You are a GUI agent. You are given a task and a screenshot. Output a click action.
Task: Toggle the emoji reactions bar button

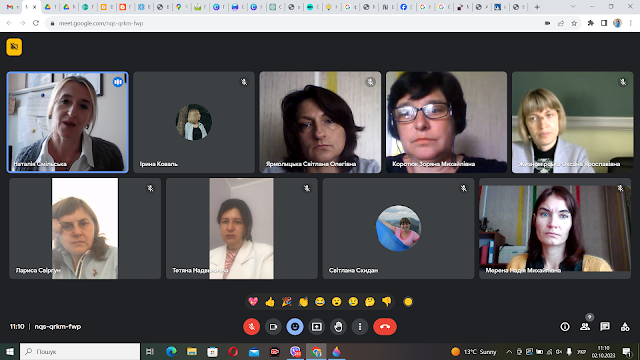(x=295, y=327)
